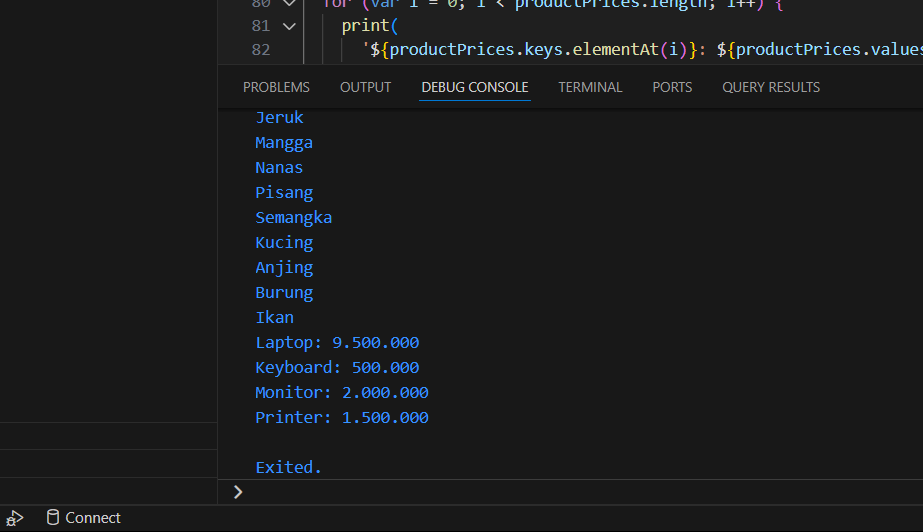Click the debug console prompt chevron icon

pyautogui.click(x=238, y=491)
